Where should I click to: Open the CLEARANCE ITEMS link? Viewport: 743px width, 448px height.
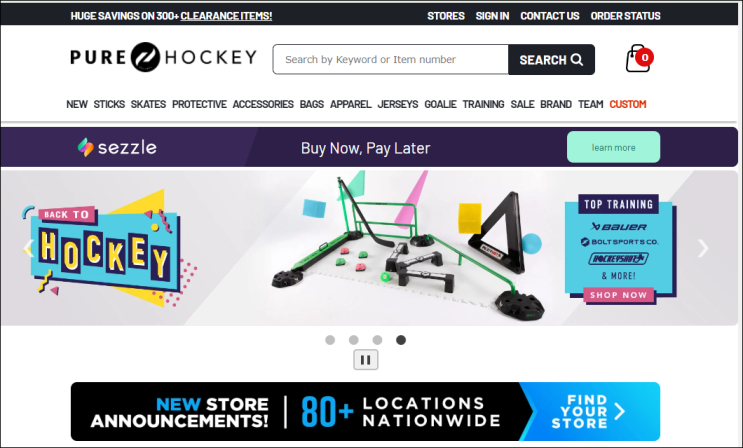(226, 16)
